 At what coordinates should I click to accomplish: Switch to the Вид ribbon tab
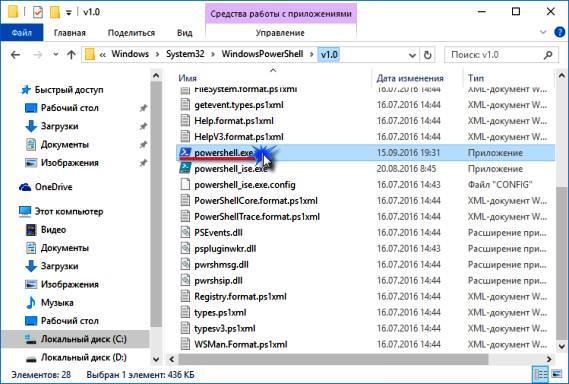point(185,33)
